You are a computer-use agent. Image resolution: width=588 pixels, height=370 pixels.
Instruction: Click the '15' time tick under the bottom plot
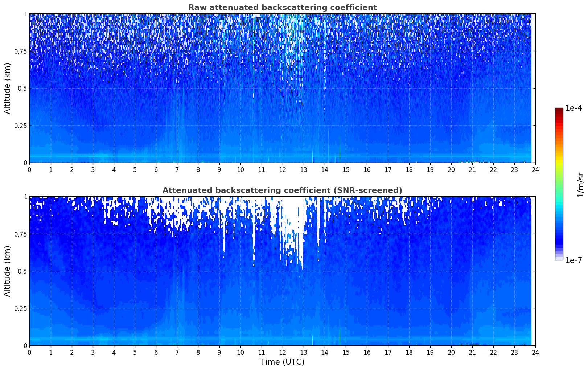346,352
